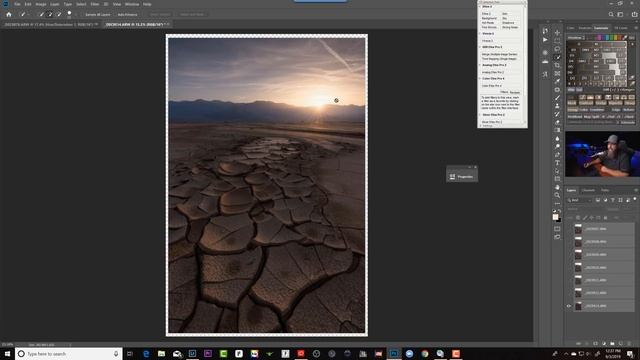Open Recipes in Nik Selective Tool
The height and width of the screenshot is (360, 640).
pyautogui.click(x=515, y=92)
